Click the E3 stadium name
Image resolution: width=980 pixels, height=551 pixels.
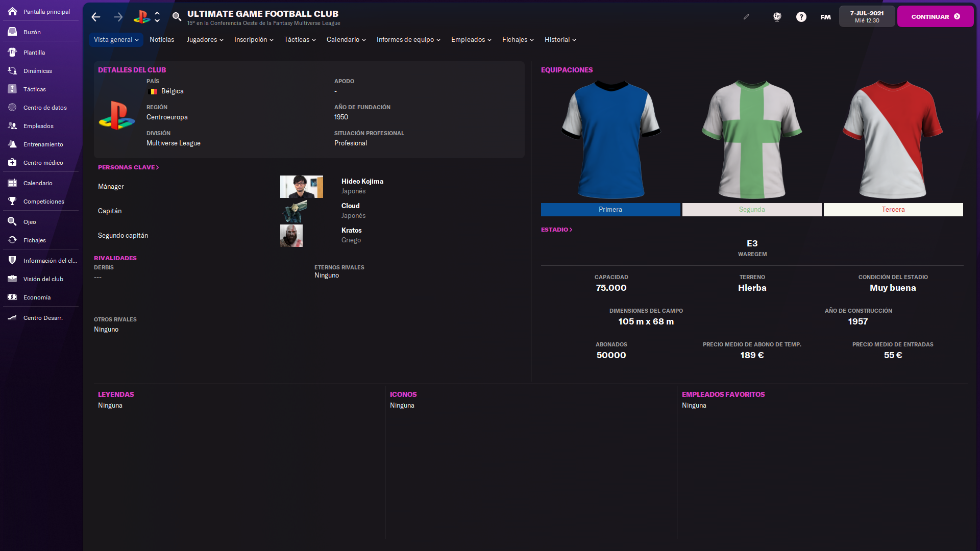coord(752,243)
